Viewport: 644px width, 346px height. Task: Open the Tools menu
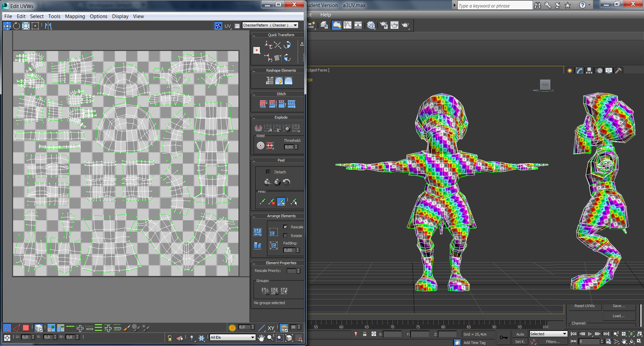(x=54, y=16)
